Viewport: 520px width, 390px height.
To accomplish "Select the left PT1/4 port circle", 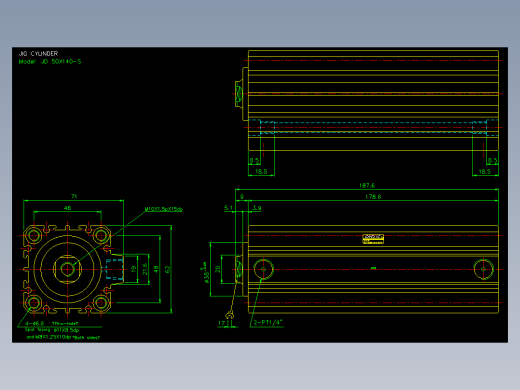I will 263,269.
